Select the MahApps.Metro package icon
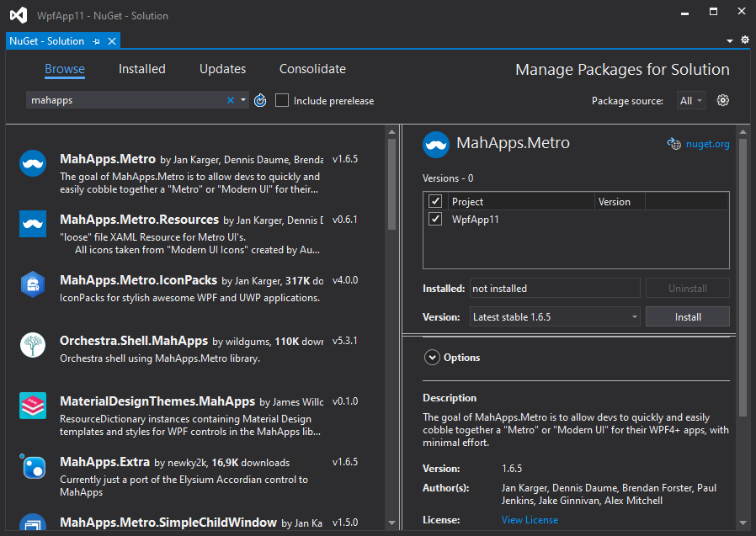Viewport: 756px width, 536px height. tap(33, 163)
